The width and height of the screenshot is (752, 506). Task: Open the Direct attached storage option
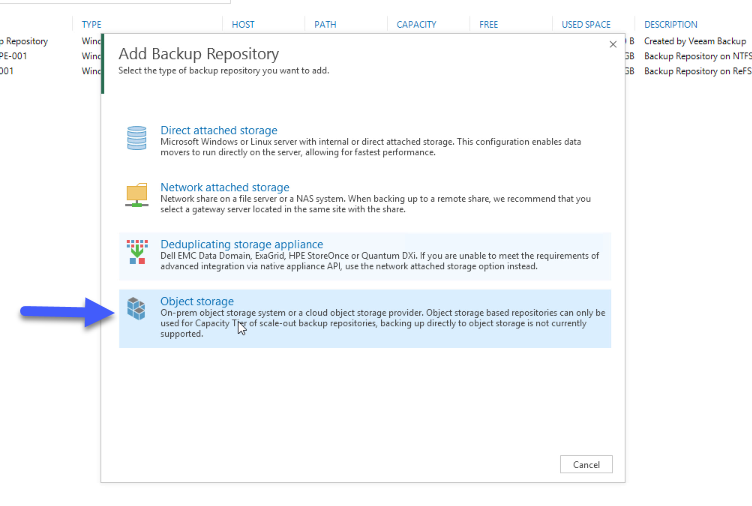(x=219, y=130)
